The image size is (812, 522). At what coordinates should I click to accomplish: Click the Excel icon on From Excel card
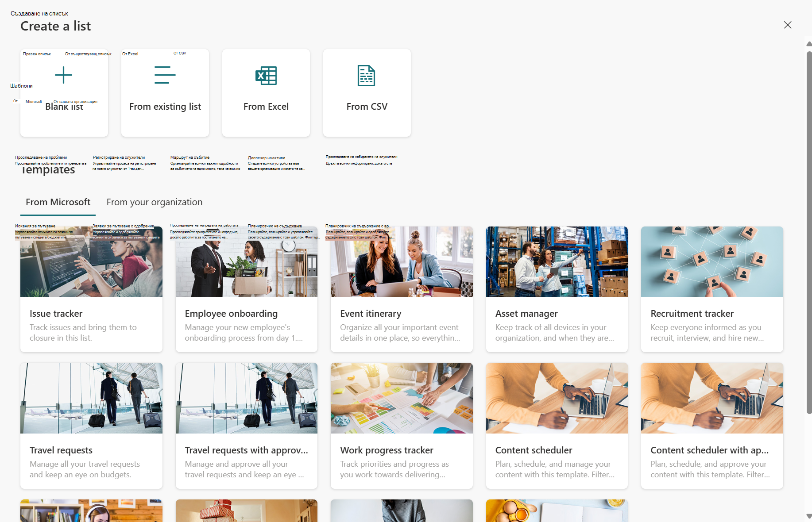coord(266,76)
